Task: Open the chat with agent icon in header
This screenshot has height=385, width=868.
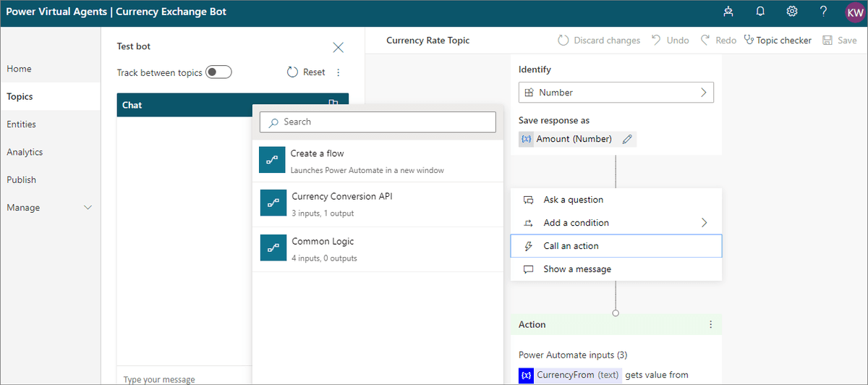Action: [x=727, y=12]
